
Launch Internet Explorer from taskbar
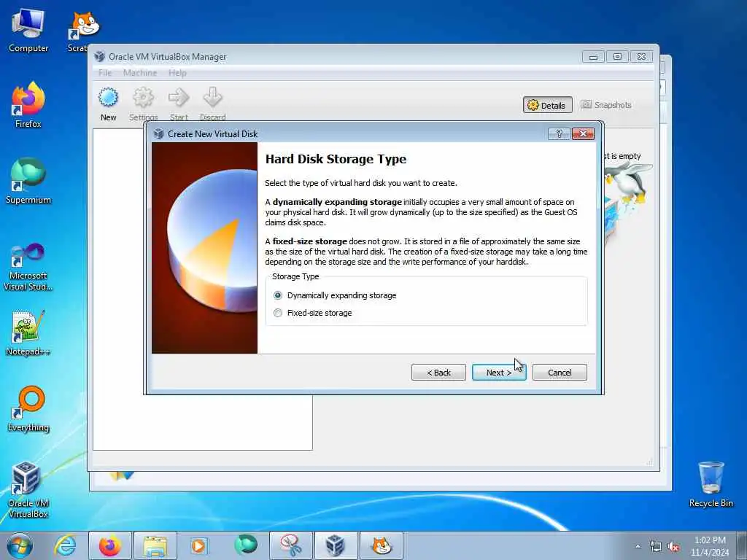pyautogui.click(x=65, y=545)
